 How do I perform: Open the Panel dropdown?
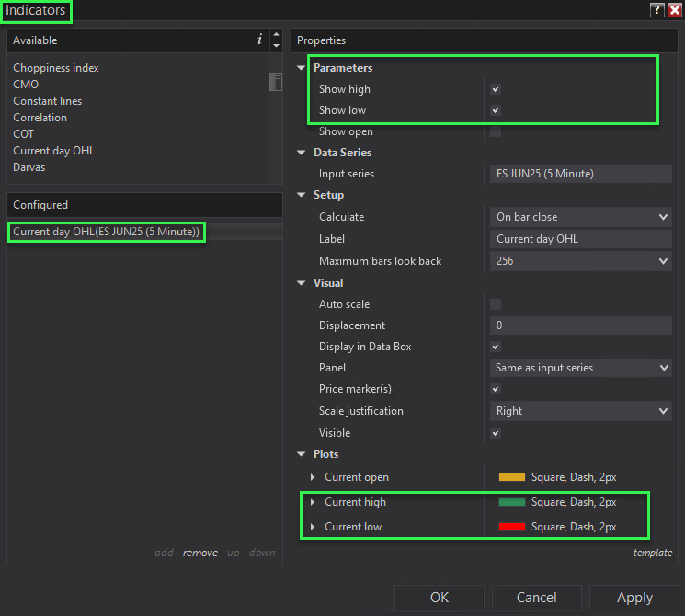pos(580,368)
